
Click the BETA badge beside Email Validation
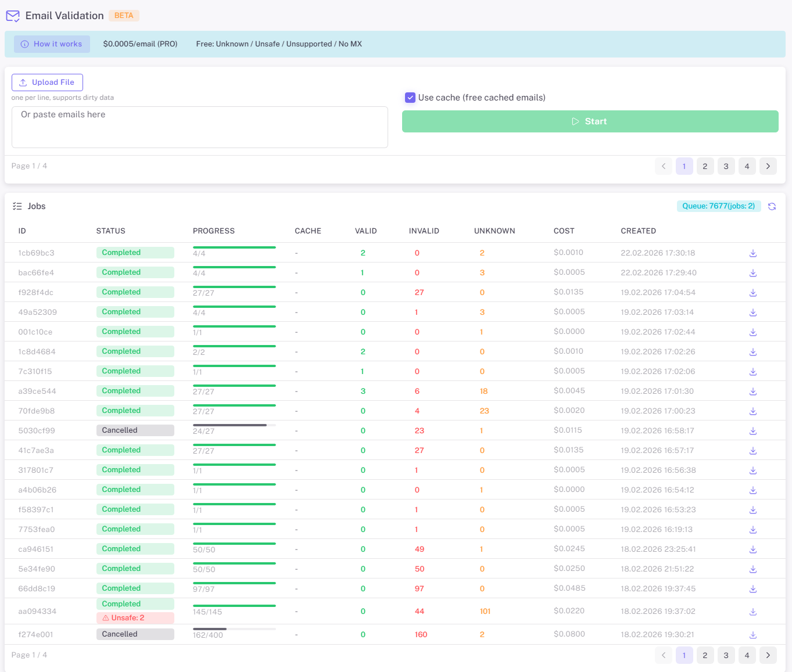pos(124,16)
